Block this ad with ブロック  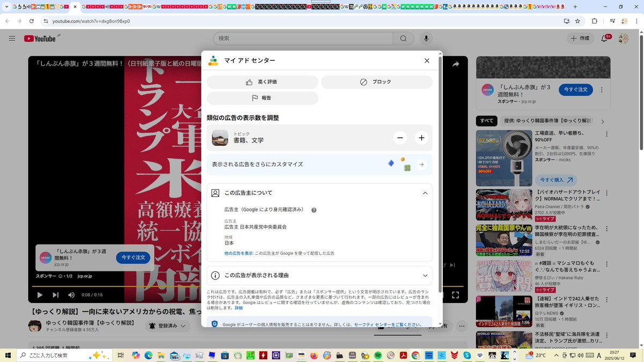point(377,82)
